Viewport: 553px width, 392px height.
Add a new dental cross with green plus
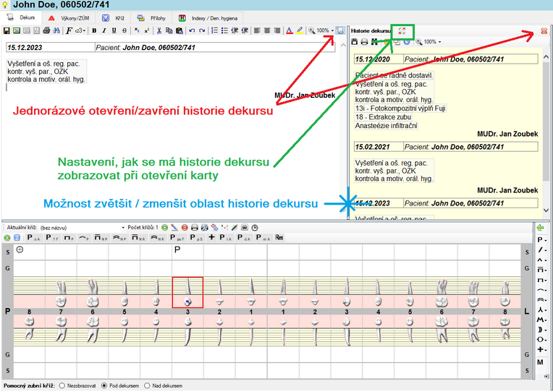[165, 228]
